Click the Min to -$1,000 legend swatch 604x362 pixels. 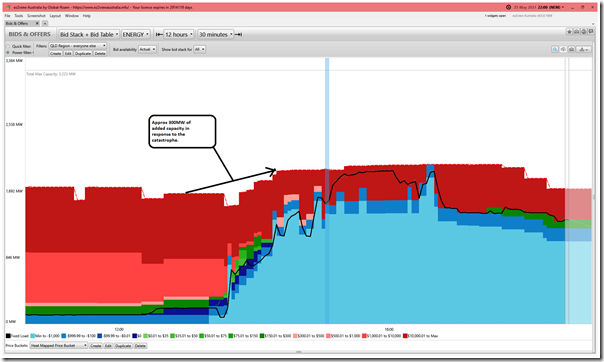(x=33, y=336)
